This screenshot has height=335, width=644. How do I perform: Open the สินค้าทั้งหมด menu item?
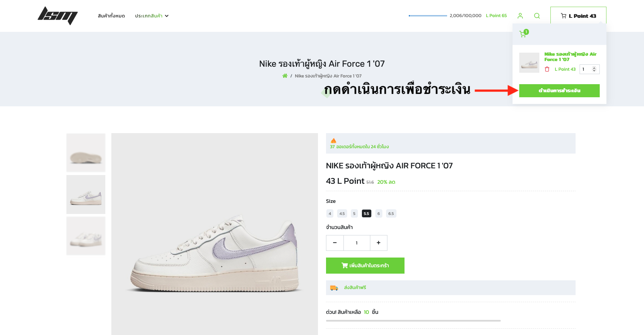pyautogui.click(x=111, y=16)
